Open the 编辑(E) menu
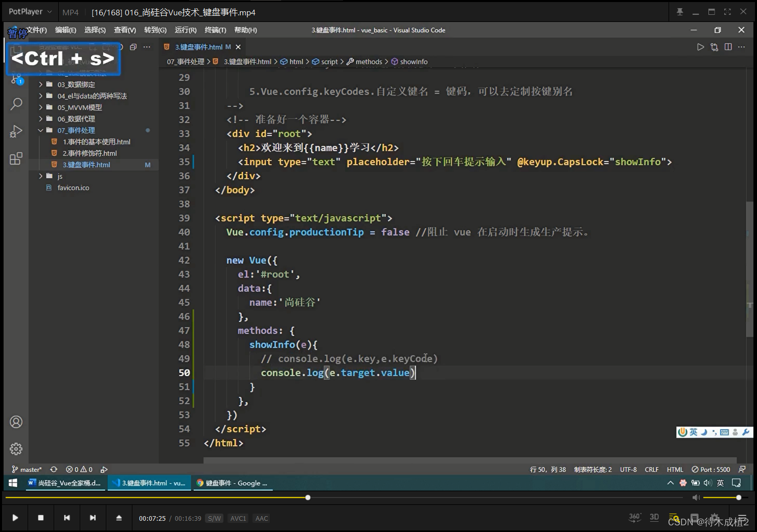 click(x=65, y=30)
